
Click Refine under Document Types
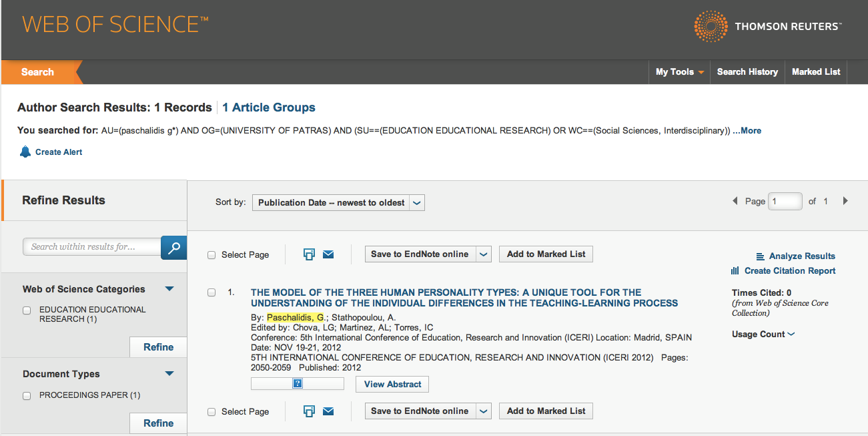[x=158, y=423]
